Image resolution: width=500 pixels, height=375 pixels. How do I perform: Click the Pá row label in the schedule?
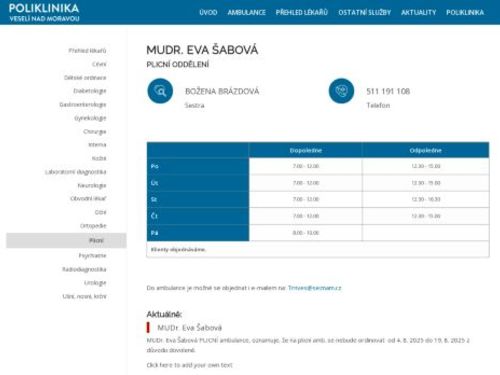coord(154,233)
